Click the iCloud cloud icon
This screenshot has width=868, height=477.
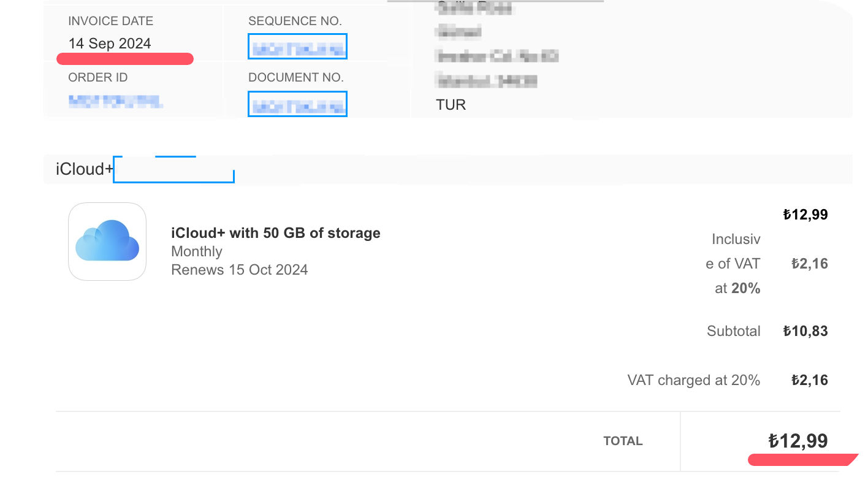107,242
